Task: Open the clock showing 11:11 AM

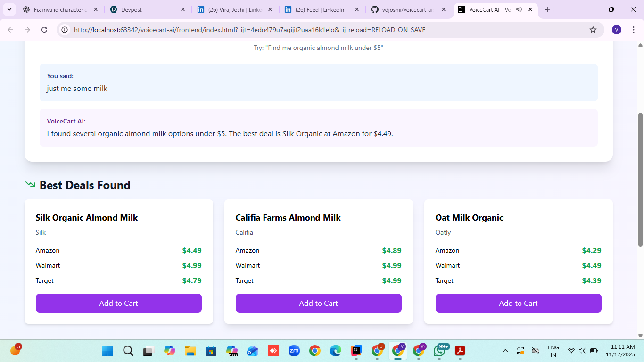Action: pos(620,351)
